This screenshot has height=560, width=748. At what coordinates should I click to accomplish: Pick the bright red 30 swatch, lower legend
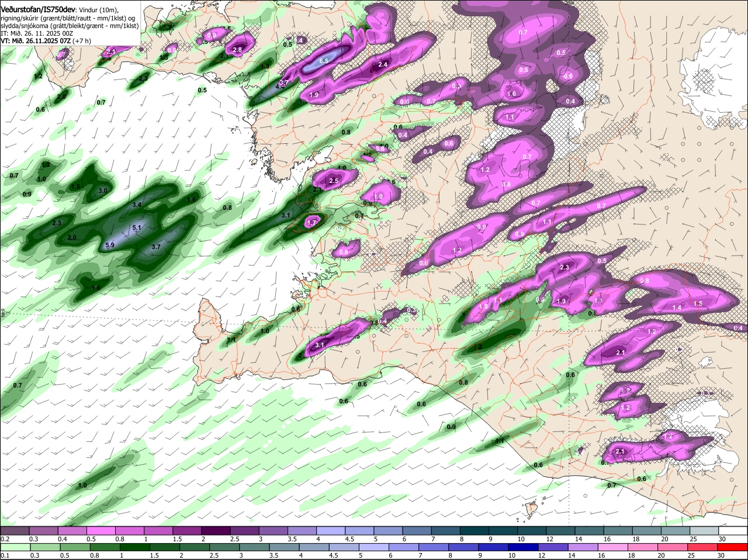click(733, 547)
